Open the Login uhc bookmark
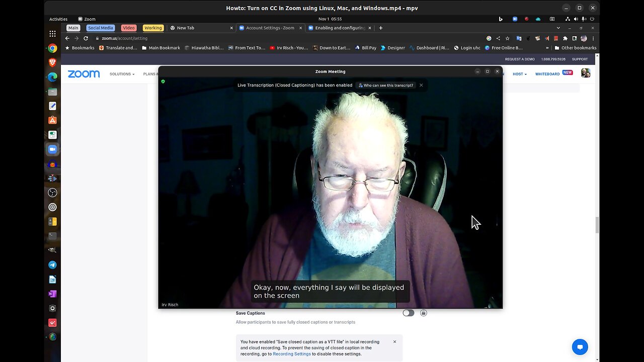This screenshot has height=362, width=644. click(467, 48)
